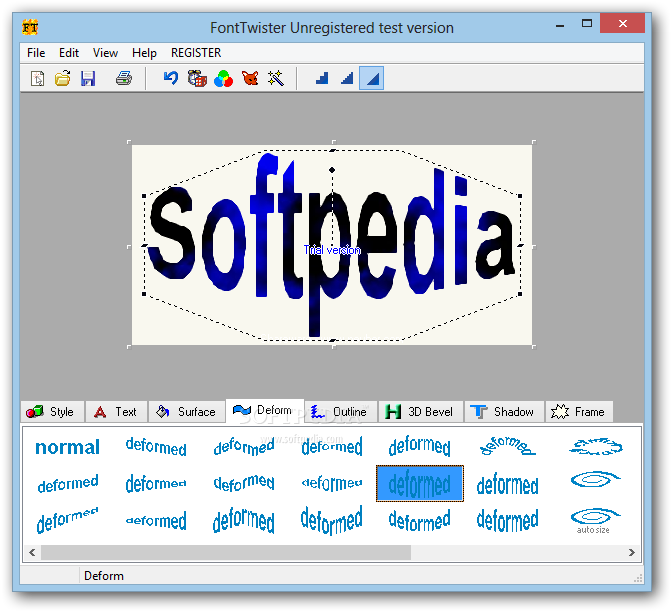
Task: Click the preset scrollbar right arrow
Action: 631,552
